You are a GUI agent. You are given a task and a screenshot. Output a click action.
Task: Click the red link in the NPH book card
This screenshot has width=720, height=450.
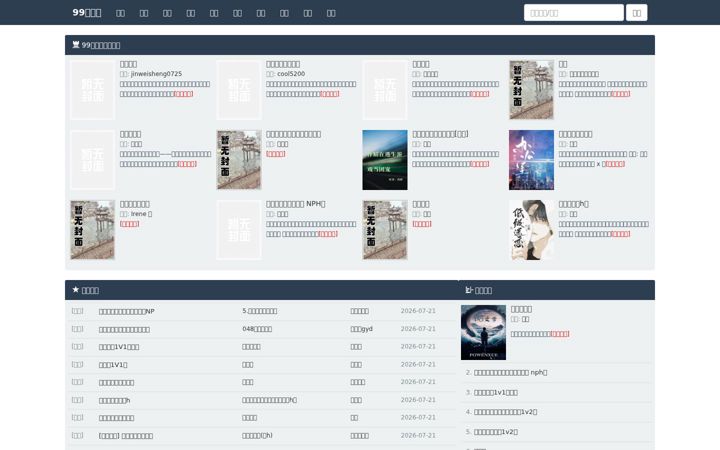click(328, 234)
